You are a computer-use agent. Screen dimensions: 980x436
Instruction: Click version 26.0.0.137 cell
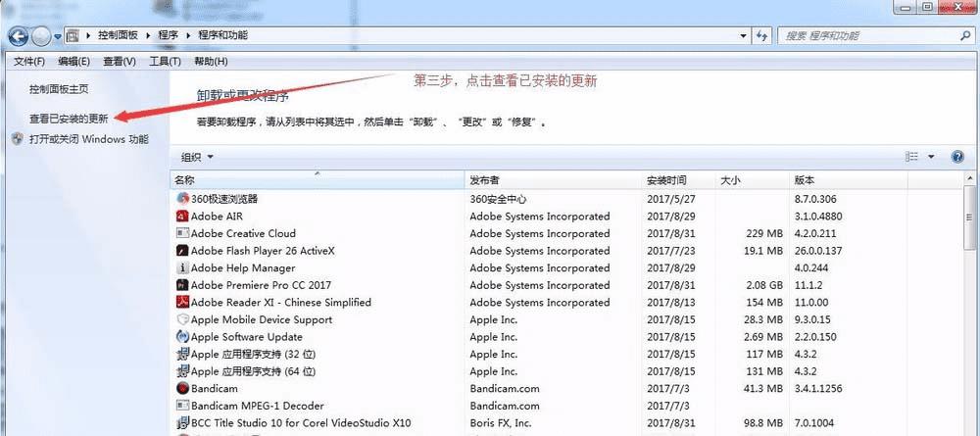818,251
